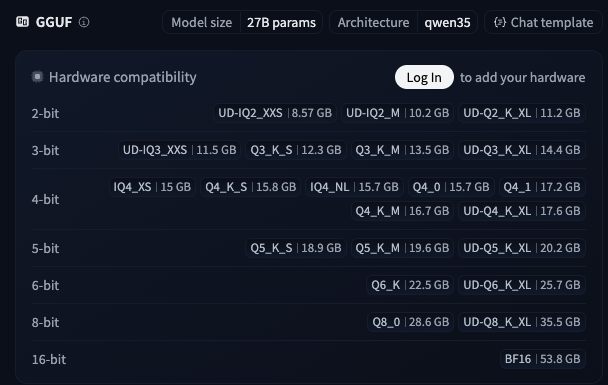Click the Hardware compatibility heading text

point(123,77)
